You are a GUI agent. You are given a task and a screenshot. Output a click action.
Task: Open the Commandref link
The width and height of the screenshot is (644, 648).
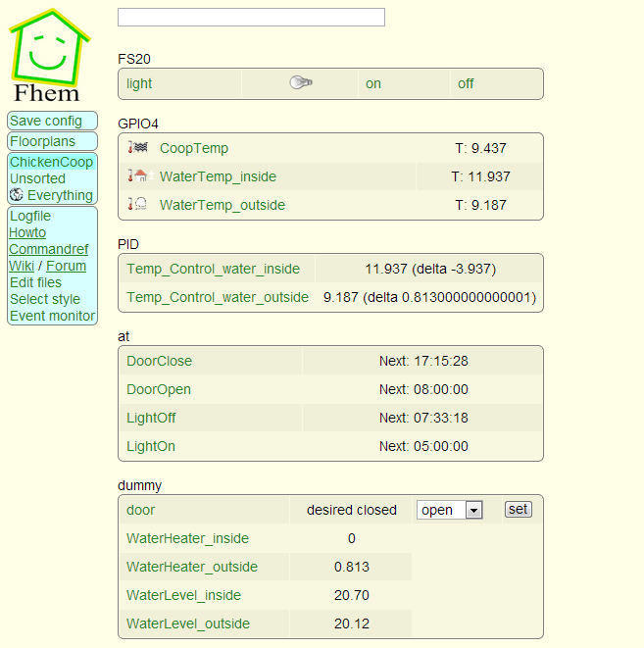48,249
